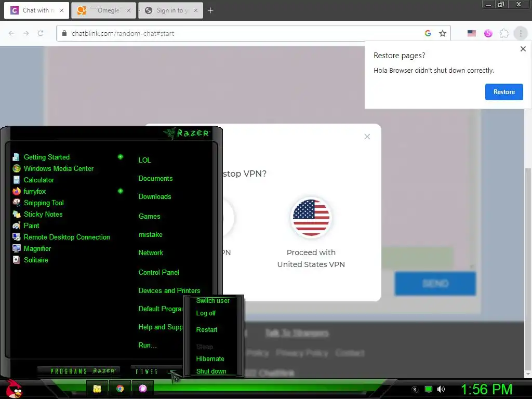Screen dimensions: 532x399
Task: Launch furryfox browser entry
Action: pyautogui.click(x=29, y=191)
